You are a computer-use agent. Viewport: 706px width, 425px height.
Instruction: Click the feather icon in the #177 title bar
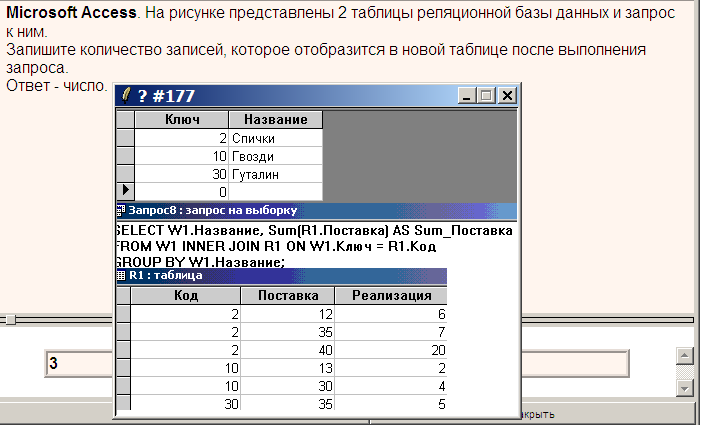pyautogui.click(x=127, y=95)
